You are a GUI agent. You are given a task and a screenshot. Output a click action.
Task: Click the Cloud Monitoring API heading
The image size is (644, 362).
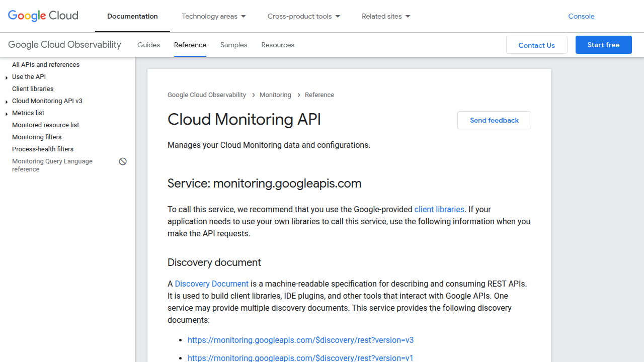click(x=244, y=119)
